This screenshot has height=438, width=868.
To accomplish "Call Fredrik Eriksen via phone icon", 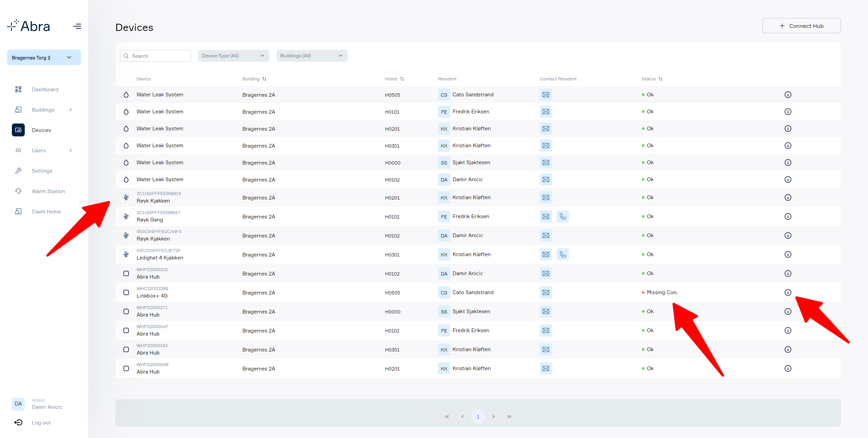I will (563, 216).
